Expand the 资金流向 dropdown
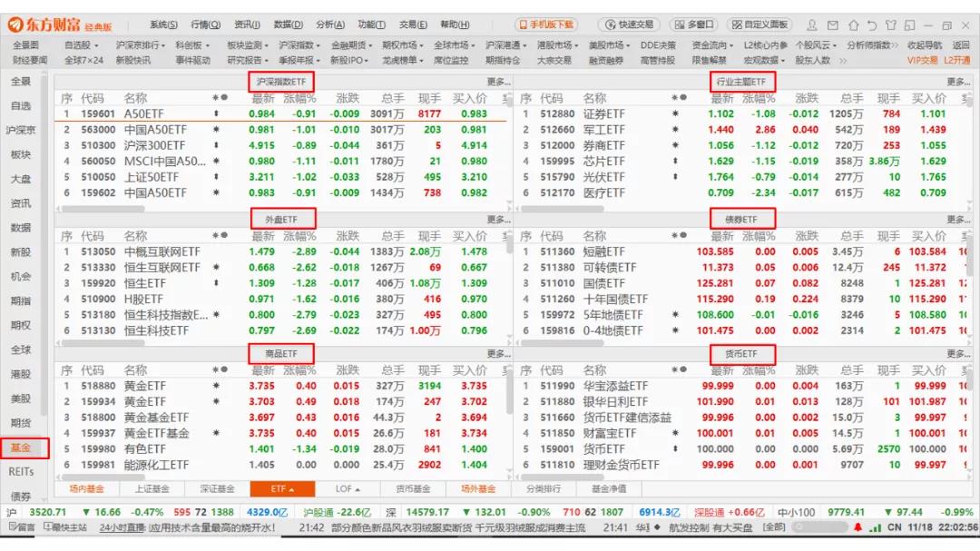The width and height of the screenshot is (980, 551). click(x=712, y=45)
